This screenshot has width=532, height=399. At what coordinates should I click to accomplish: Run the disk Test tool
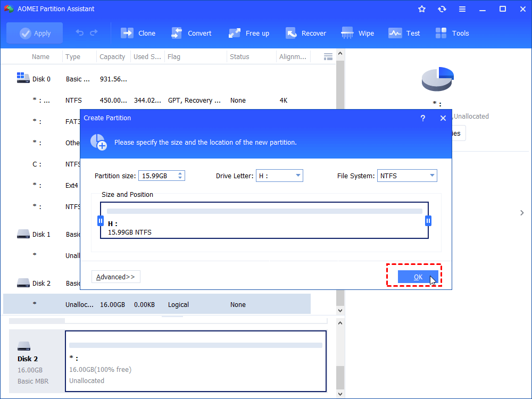pyautogui.click(x=404, y=33)
